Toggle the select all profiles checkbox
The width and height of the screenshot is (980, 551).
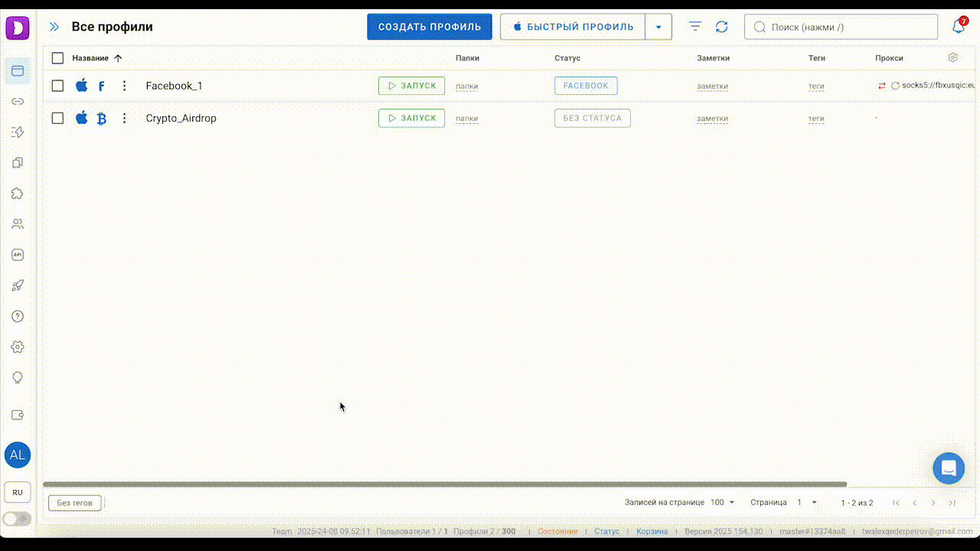[x=57, y=58]
